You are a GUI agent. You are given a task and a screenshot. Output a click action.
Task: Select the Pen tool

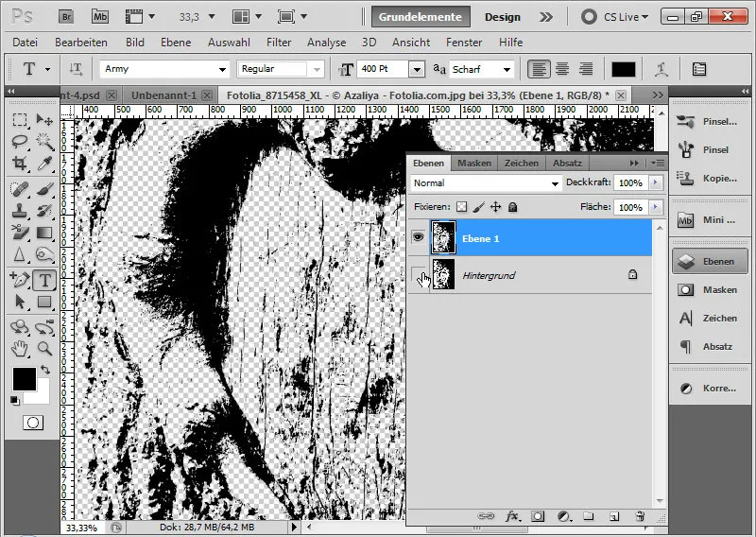click(20, 280)
